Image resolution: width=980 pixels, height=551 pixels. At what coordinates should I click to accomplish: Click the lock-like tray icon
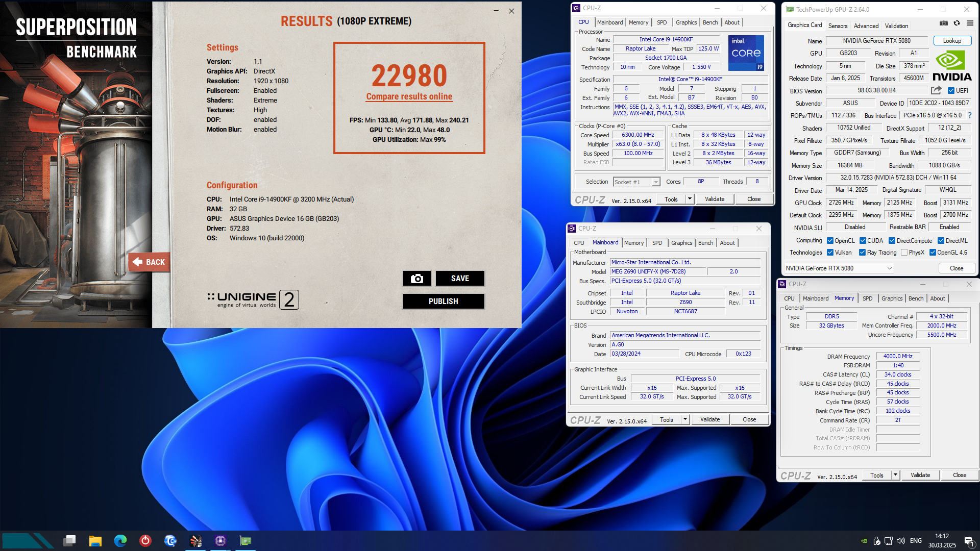876,541
